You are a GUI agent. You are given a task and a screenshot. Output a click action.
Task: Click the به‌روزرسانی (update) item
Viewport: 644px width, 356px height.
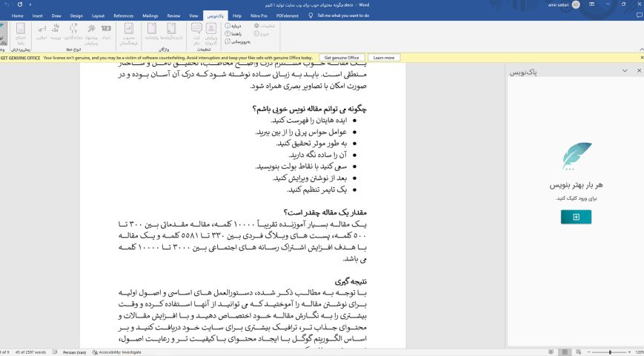237,41
